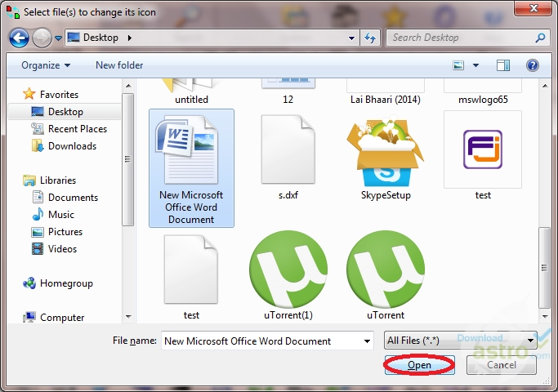Viewport: 558px width, 392px height.
Task: Open Help with the question mark icon
Action: (533, 65)
